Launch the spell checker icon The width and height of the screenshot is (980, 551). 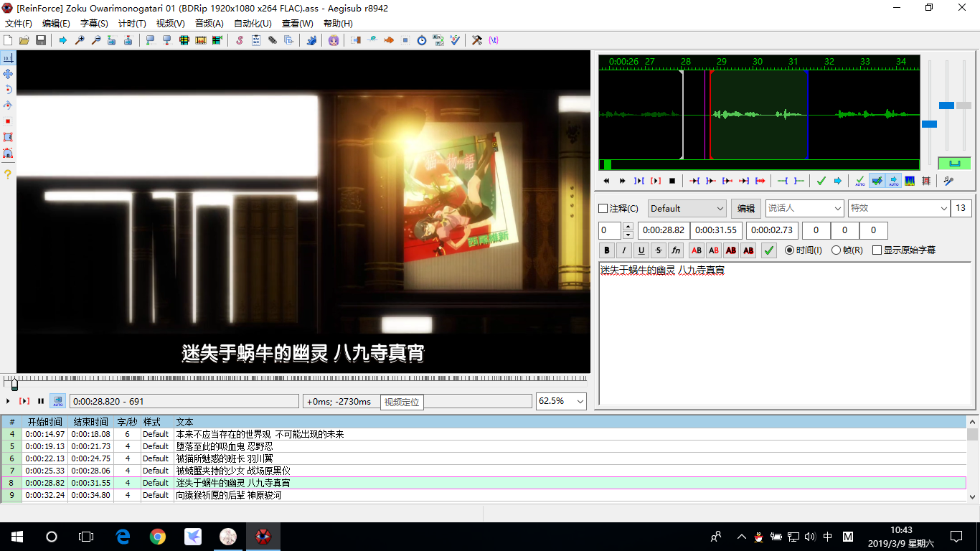pyautogui.click(x=455, y=40)
